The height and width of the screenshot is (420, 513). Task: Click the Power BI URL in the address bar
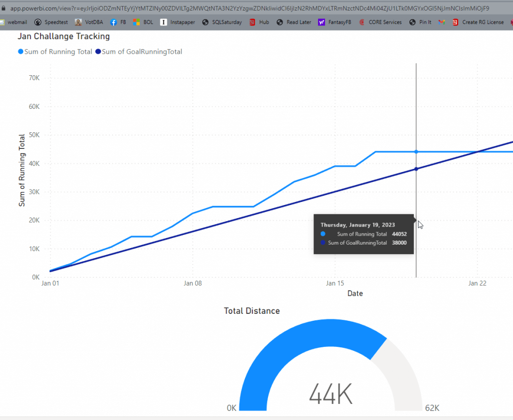click(249, 8)
